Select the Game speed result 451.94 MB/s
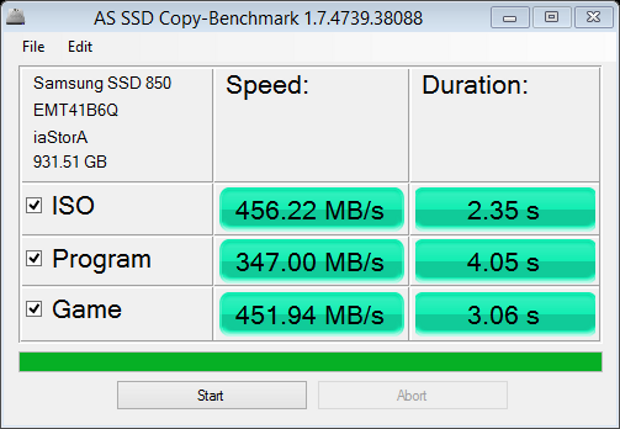The height and width of the screenshot is (429, 620). coord(310,313)
